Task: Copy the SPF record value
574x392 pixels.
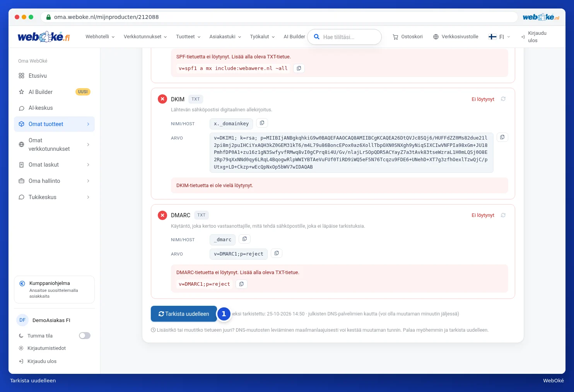Action: coord(299,68)
